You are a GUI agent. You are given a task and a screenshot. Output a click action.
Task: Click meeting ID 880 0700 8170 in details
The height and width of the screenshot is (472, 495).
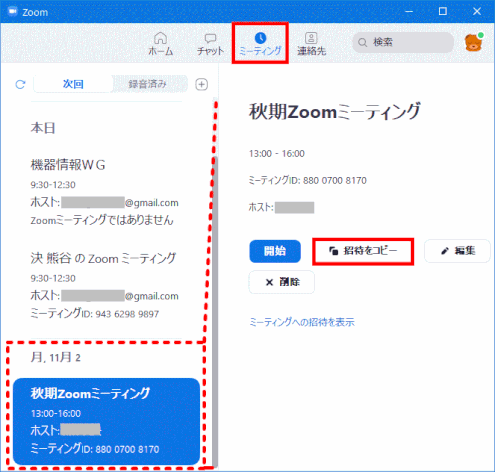pos(308,180)
